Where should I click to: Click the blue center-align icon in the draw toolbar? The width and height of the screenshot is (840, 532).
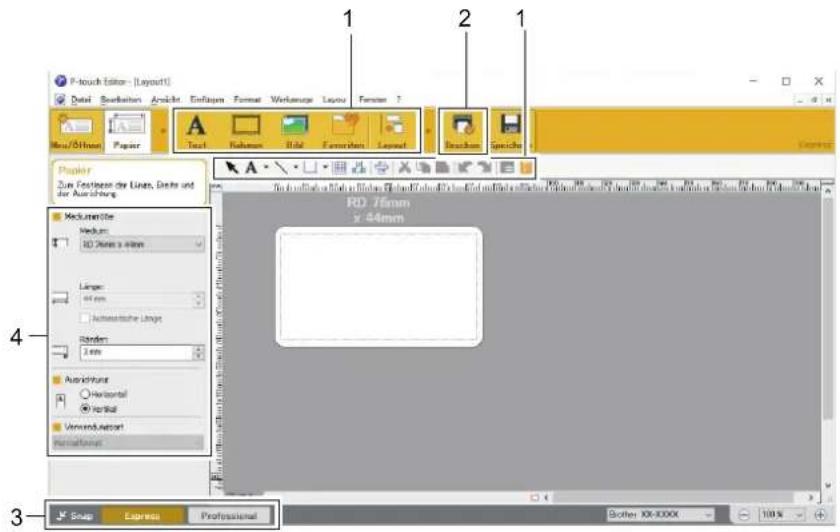tap(381, 168)
